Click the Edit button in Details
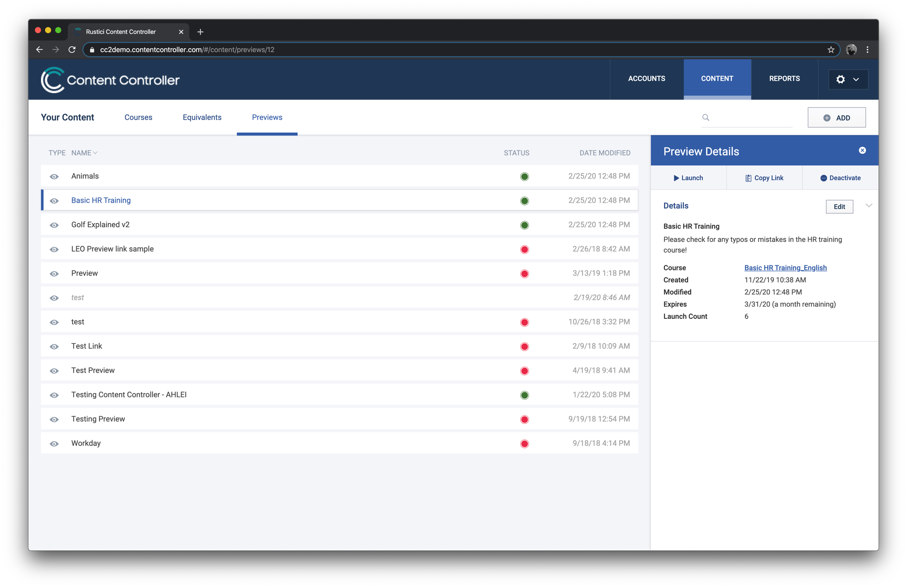 click(839, 207)
